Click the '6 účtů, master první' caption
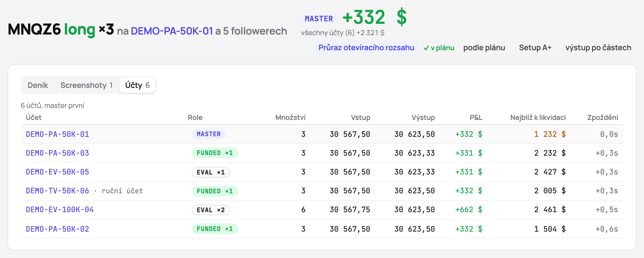 (x=53, y=105)
